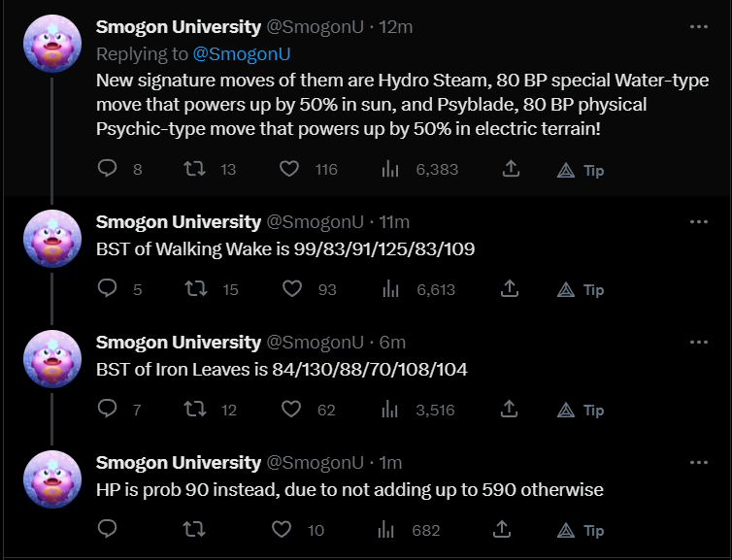View analytics of the Hydro Steam tweet
Image resolution: width=732 pixels, height=560 pixels.
(x=390, y=169)
